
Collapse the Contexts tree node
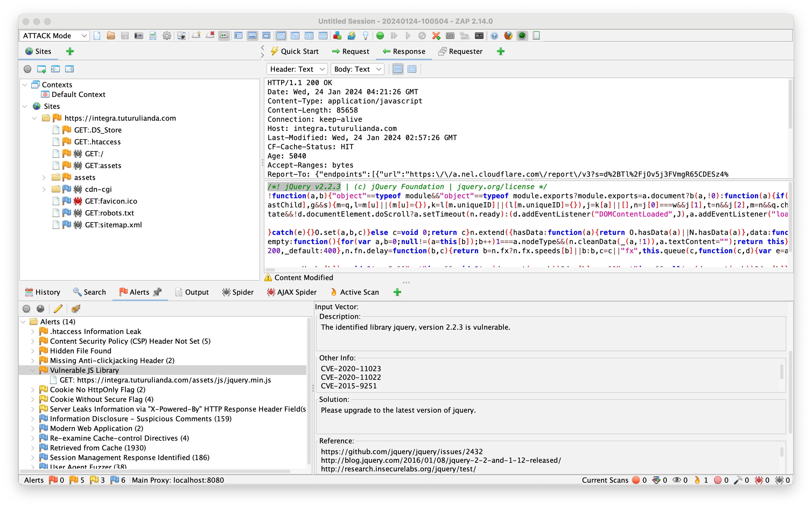coord(25,85)
